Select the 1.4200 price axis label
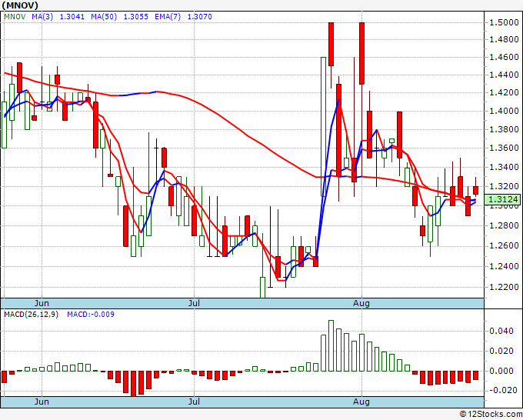Screen dimensions: 523x420 tap(504, 93)
